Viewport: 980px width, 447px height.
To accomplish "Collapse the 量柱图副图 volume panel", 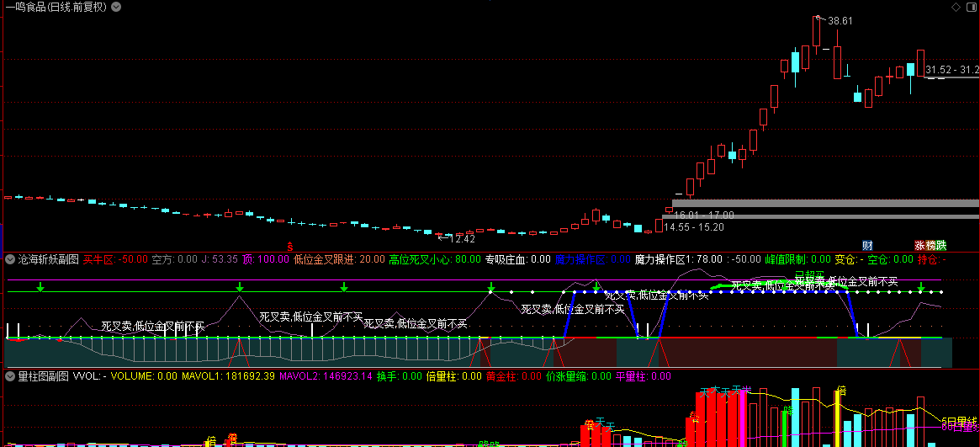I will point(10,376).
